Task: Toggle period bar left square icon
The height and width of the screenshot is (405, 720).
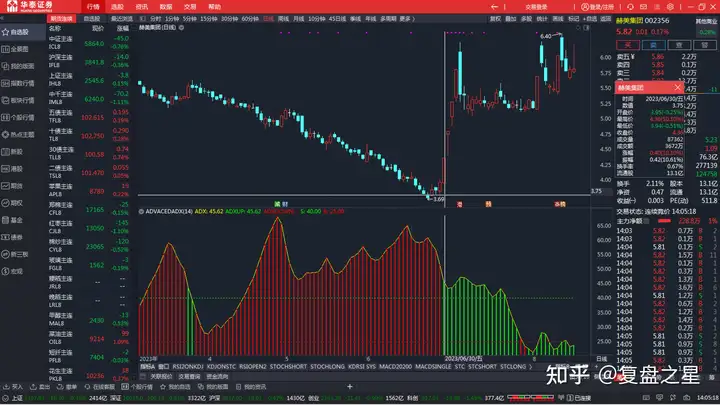Action: pos(142,19)
